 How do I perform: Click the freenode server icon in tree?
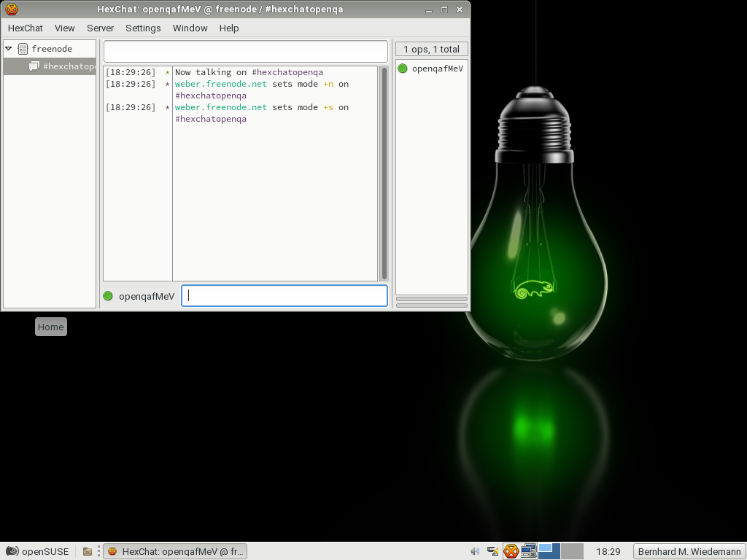tap(23, 49)
